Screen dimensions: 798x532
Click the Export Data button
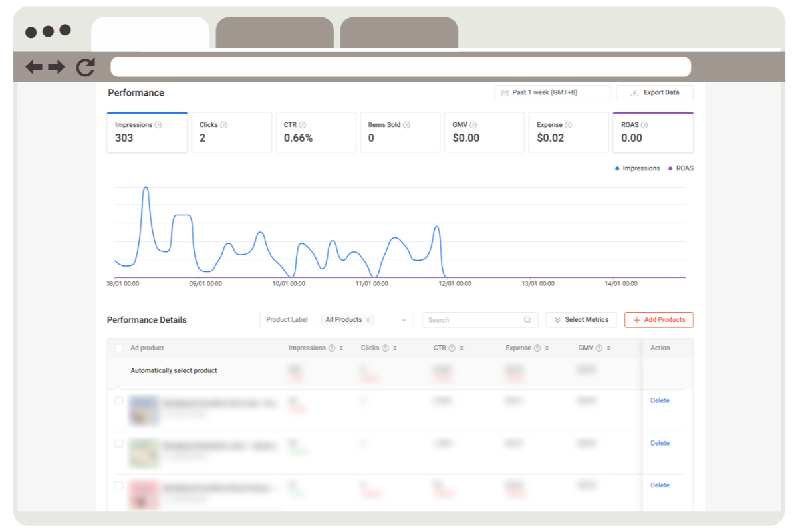click(x=654, y=92)
